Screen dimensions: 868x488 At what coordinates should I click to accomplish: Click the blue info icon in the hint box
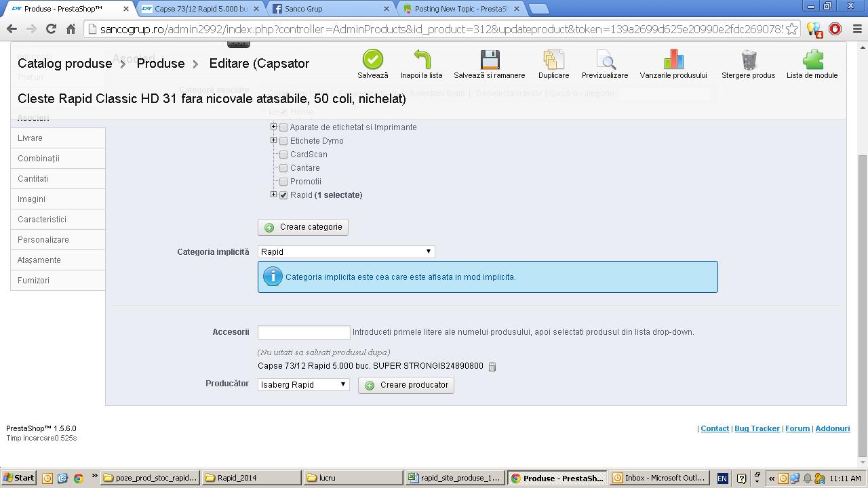pos(273,277)
